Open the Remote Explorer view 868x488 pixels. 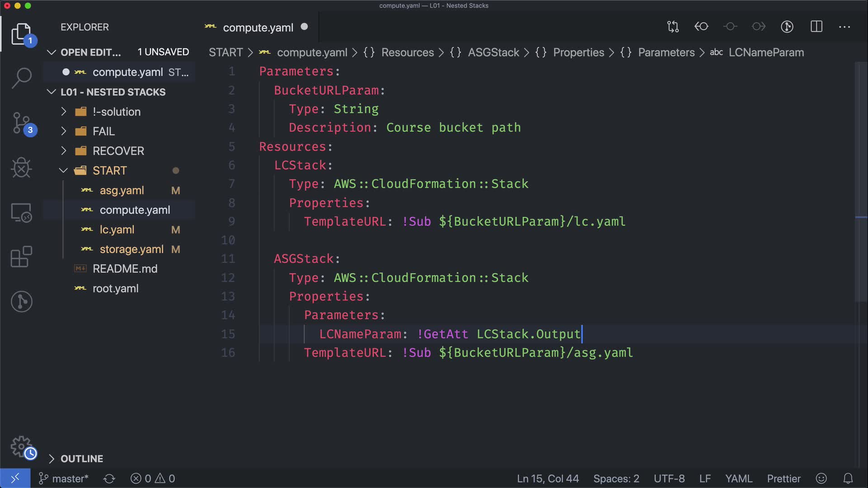(x=21, y=212)
